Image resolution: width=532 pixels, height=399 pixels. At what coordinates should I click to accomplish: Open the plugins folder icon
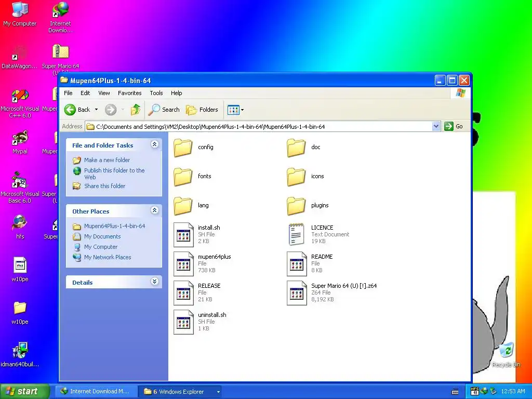point(296,206)
